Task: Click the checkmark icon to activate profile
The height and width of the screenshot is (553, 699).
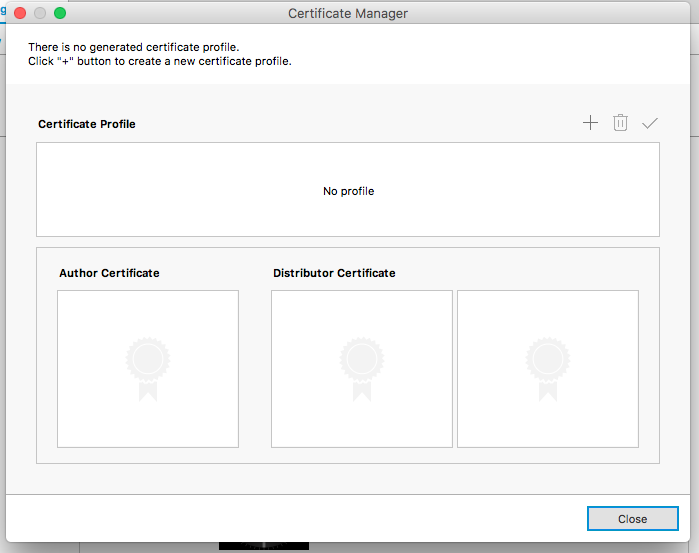Action: (x=650, y=123)
